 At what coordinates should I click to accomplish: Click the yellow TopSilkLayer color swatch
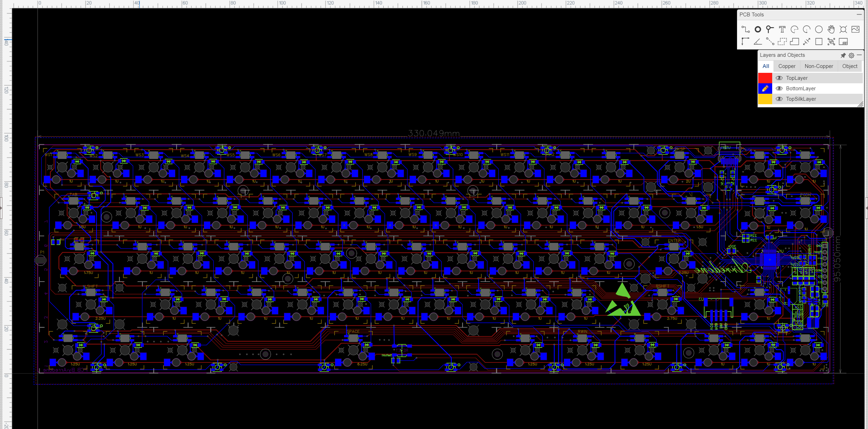tap(765, 99)
